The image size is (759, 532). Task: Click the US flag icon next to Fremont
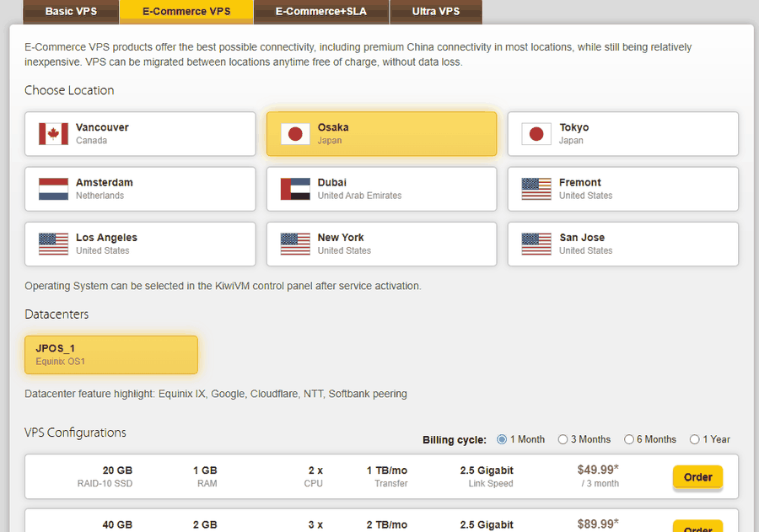click(536, 189)
